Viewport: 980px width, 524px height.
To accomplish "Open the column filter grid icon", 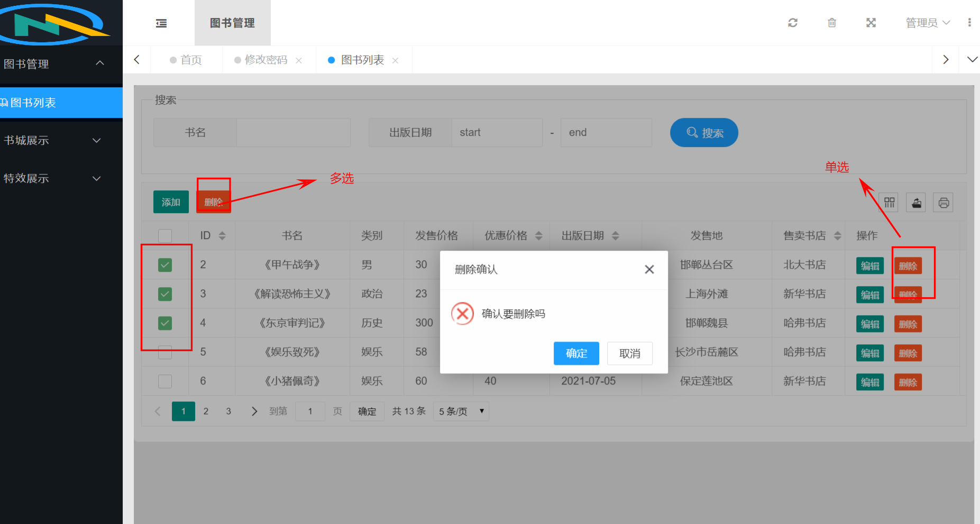I will [889, 203].
